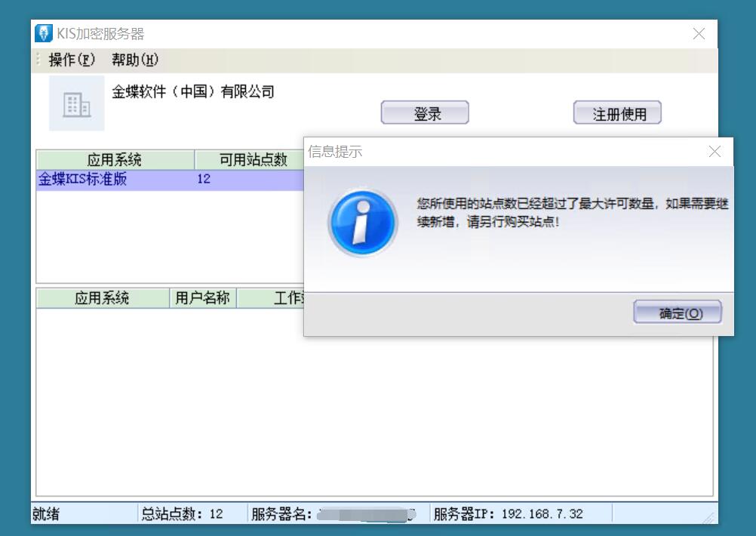Close the KIS加密服务器 window

[x=699, y=34]
